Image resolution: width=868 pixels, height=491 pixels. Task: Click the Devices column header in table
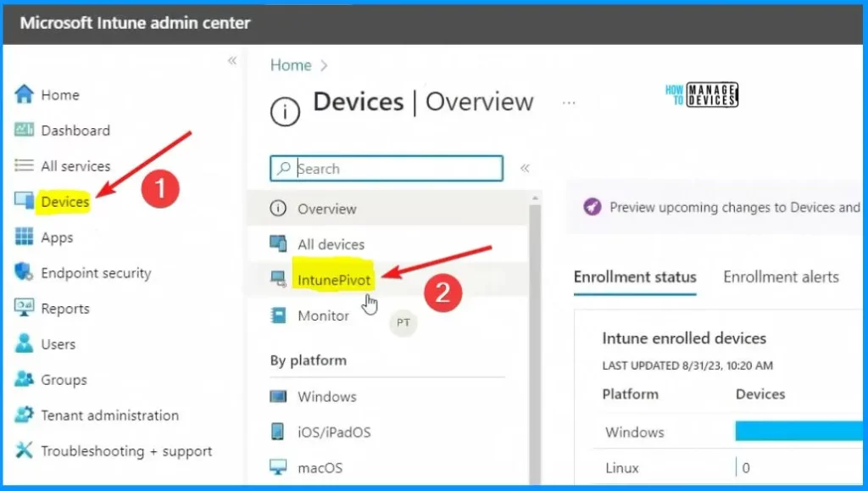tap(760, 394)
